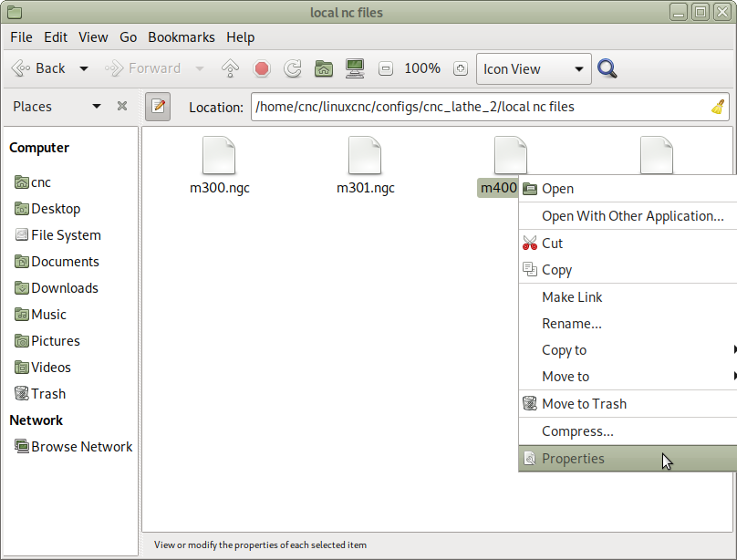
Task: Open Pictures in the sidebar
Action: coord(47,341)
